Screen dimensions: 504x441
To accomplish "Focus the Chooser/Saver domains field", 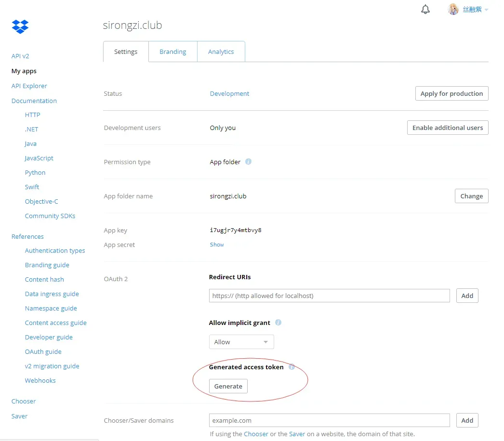I will pos(330,420).
